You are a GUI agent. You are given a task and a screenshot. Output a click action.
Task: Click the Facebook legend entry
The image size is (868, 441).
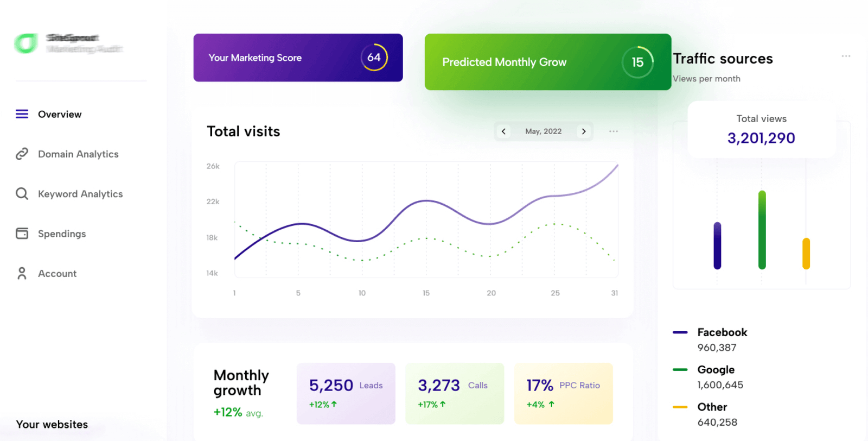coord(722,332)
